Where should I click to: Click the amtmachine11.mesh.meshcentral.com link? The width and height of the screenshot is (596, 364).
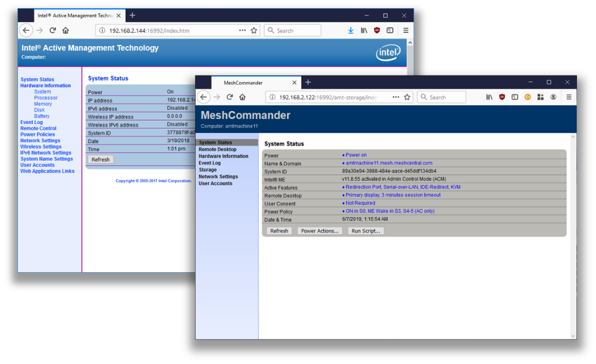click(389, 163)
